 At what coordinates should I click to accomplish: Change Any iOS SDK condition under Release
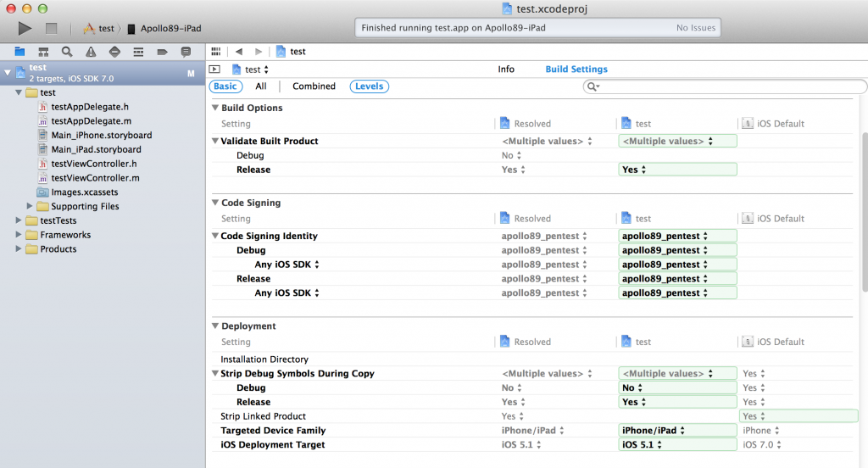[287, 293]
